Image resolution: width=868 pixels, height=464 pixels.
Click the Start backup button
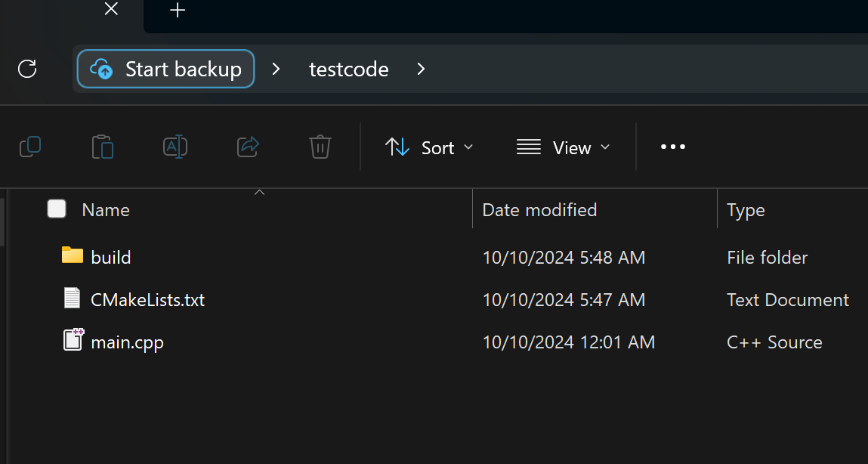165,69
